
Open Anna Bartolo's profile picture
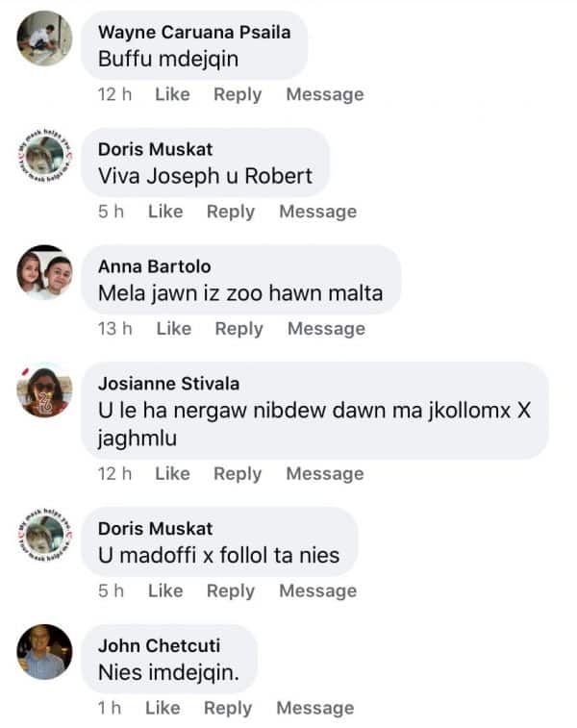(x=44, y=272)
